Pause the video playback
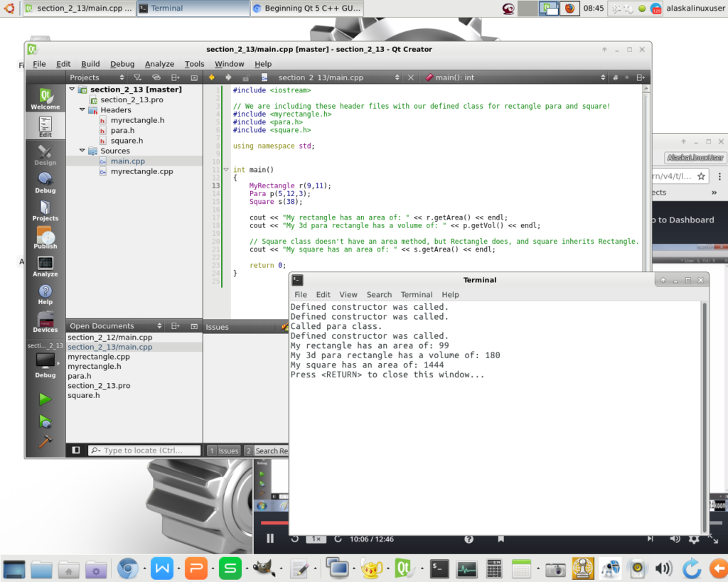Image resolution: width=728 pixels, height=582 pixels. (270, 539)
